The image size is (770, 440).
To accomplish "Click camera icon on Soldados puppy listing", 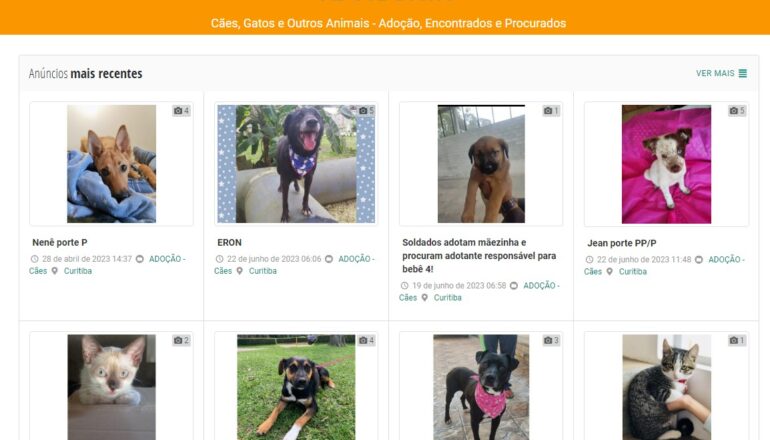I will click(x=548, y=110).
